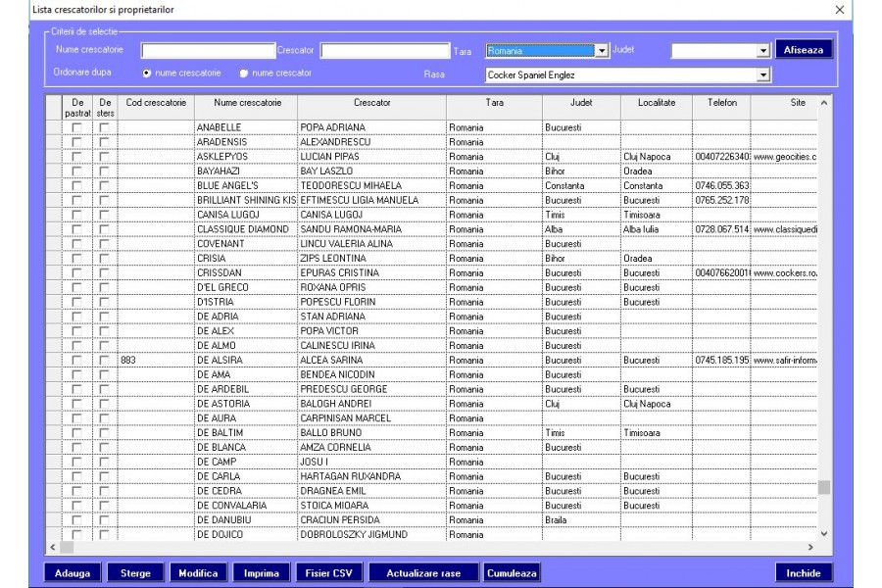Viewport: 882px width, 588px height.
Task: Click the Tara column header
Action: (x=495, y=108)
